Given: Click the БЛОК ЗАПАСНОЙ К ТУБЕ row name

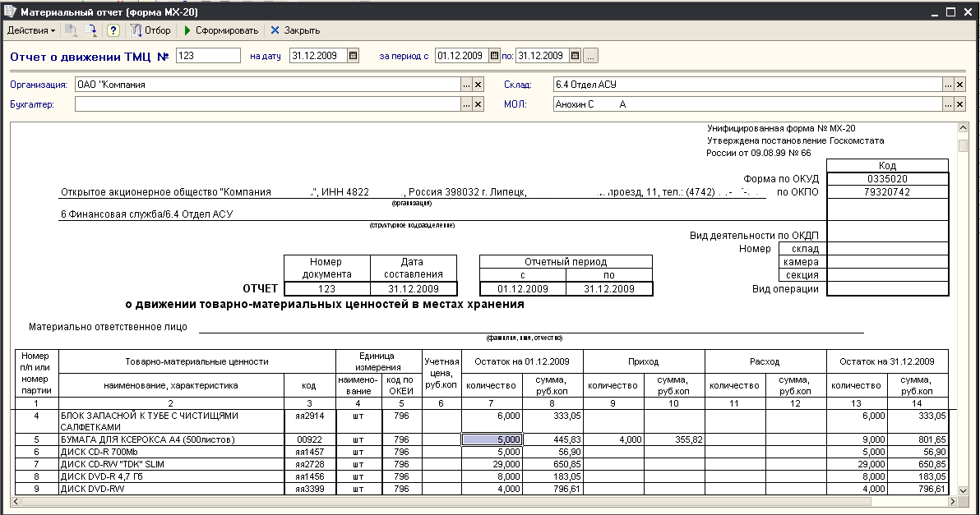Looking at the screenshot, I should 171,421.
